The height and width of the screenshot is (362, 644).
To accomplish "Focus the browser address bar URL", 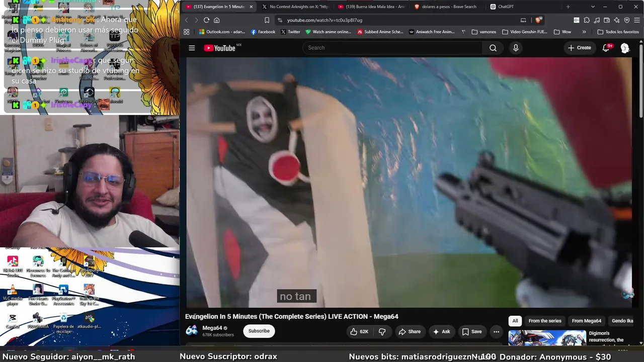I will point(325,20).
